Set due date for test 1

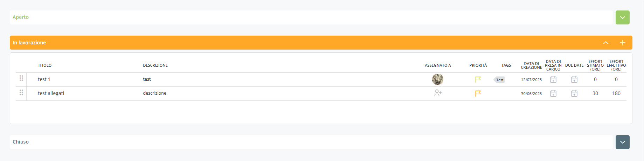pyautogui.click(x=574, y=80)
